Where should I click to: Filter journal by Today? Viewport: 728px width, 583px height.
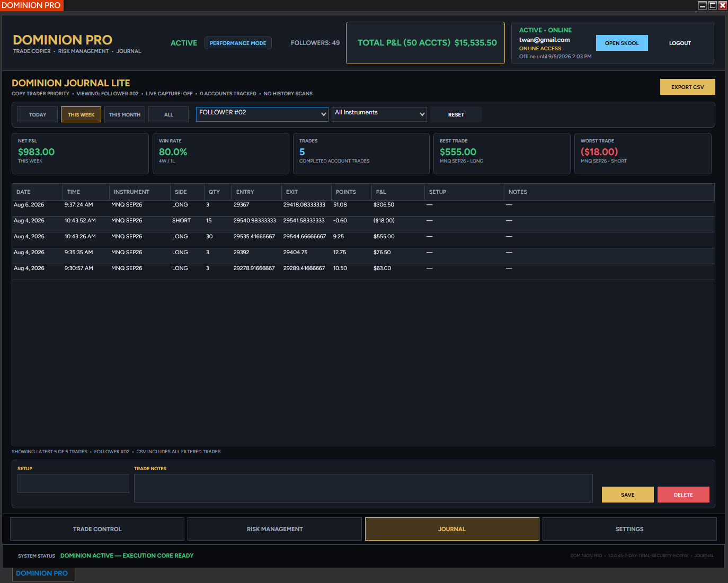coord(38,114)
